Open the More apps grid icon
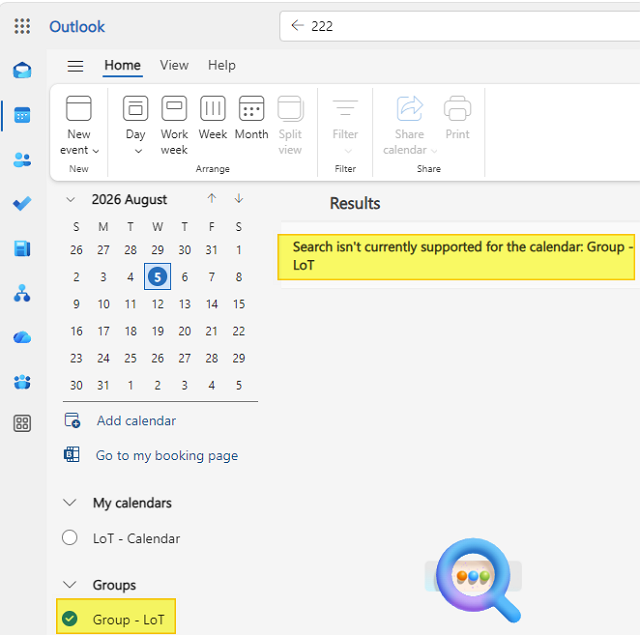This screenshot has height=635, width=640. [22, 423]
